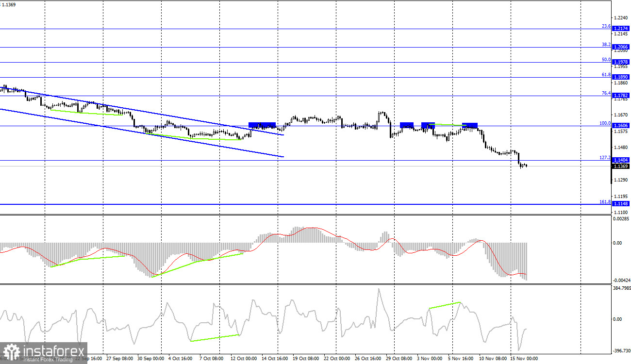This screenshot has height=364, width=631.
Task: Click the 1.1670 price axis value
Action: tap(621, 115)
